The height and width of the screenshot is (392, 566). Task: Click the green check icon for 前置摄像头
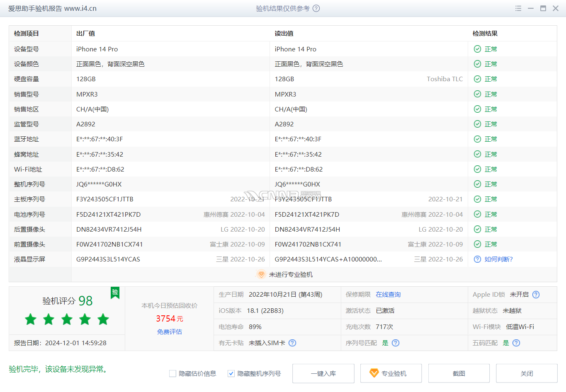477,244
